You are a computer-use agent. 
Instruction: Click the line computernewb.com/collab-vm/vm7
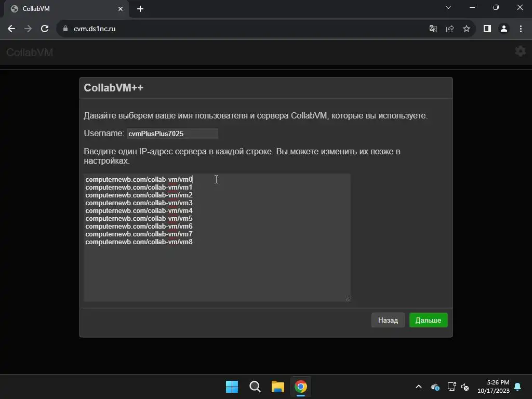point(139,234)
